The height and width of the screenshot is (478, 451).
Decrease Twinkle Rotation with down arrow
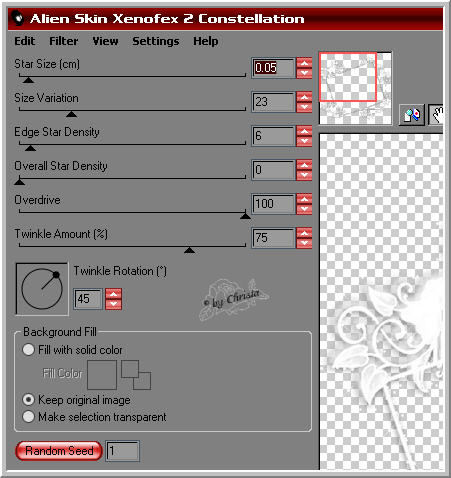tap(114, 304)
